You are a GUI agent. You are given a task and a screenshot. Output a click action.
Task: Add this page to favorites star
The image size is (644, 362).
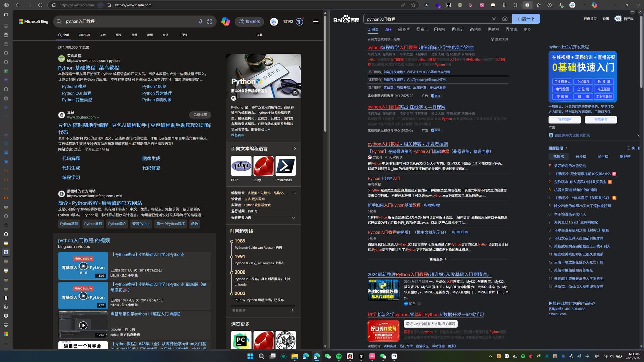pyautogui.click(x=413, y=5)
